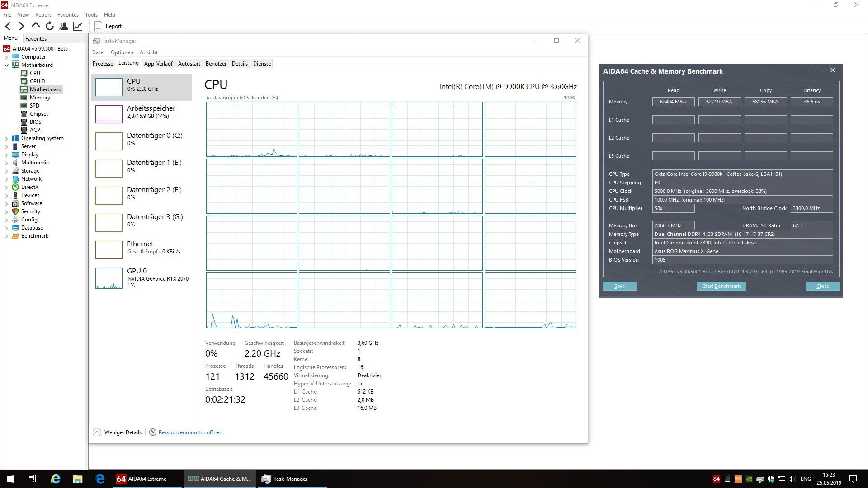The image size is (868, 488).
Task: Select Chipset tree item
Action: click(x=38, y=113)
